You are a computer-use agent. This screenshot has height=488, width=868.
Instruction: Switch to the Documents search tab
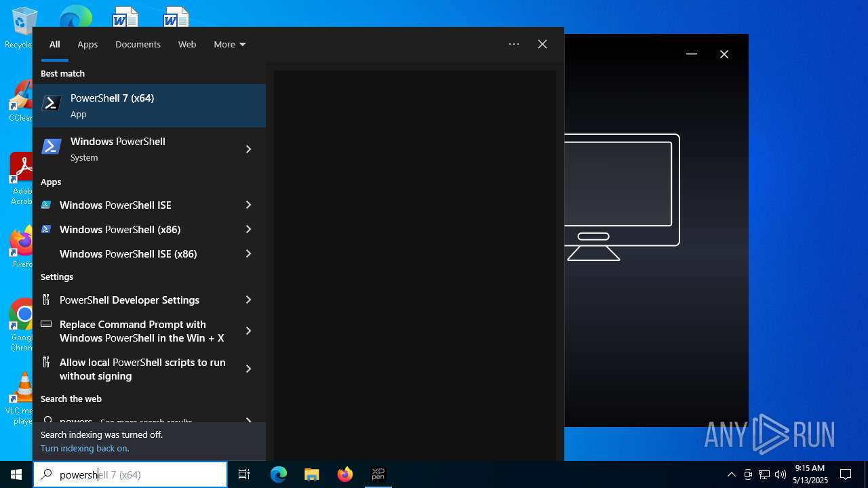[x=138, y=44]
